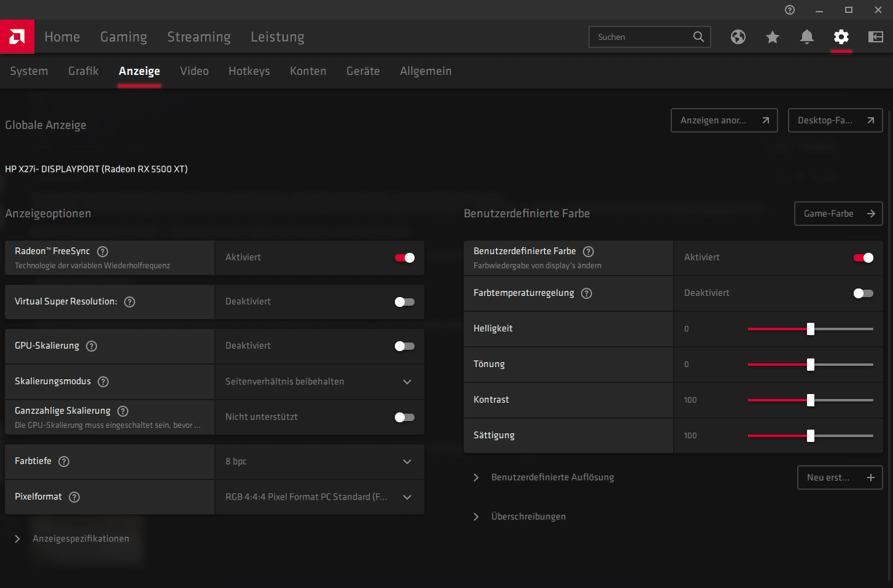The width and height of the screenshot is (893, 588).
Task: Open Skalierungsmodus dropdown
Action: [x=319, y=382]
